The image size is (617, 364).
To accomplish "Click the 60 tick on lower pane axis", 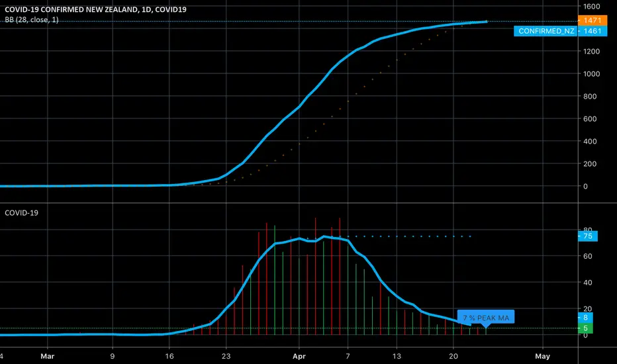I will (x=587, y=256).
